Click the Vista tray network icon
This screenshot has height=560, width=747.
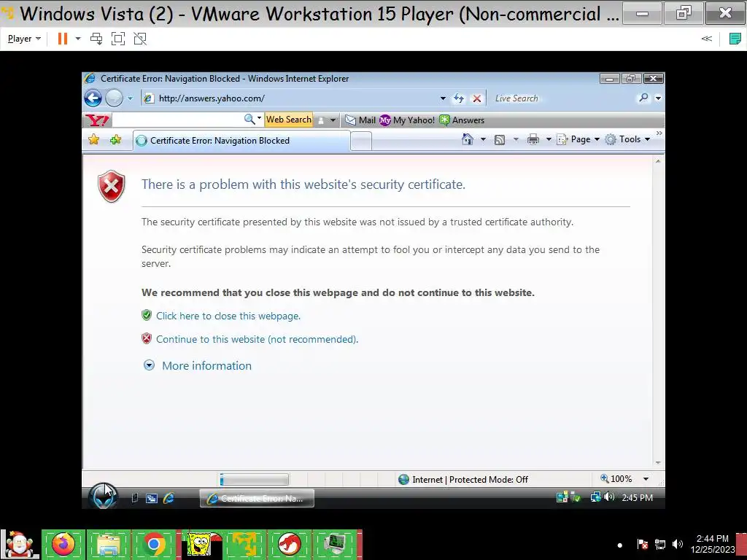tap(595, 497)
